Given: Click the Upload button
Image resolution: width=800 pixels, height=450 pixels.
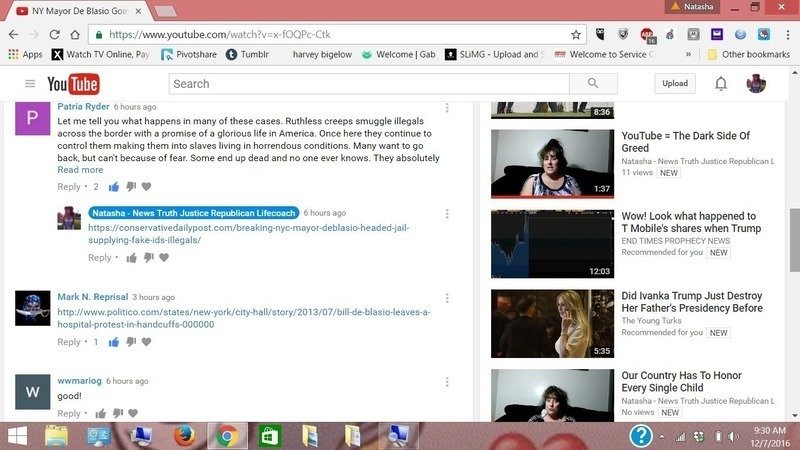Looking at the screenshot, I should 675,84.
